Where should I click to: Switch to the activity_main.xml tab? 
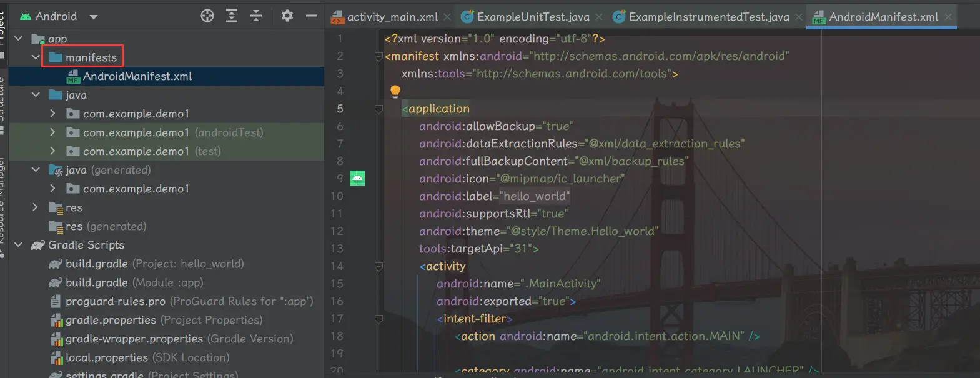tap(392, 17)
